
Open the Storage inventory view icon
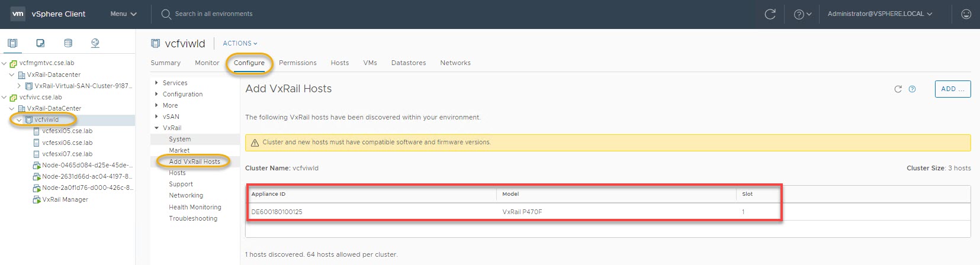[68, 43]
